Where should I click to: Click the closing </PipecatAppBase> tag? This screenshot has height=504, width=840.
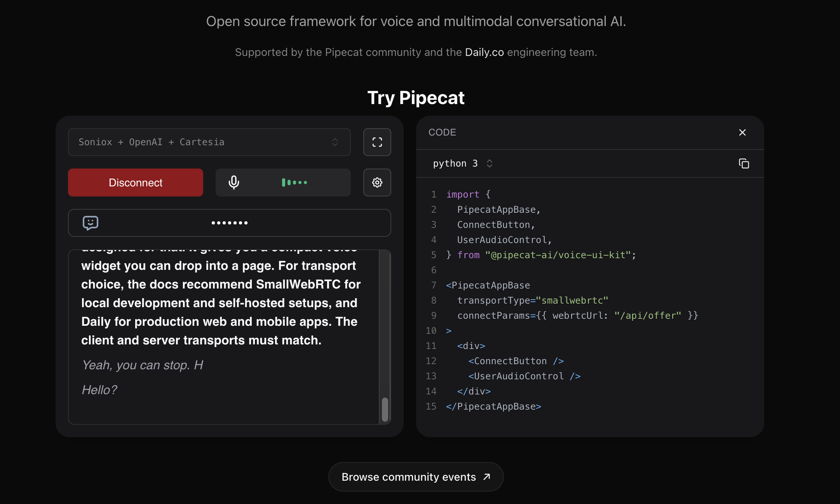(x=493, y=407)
